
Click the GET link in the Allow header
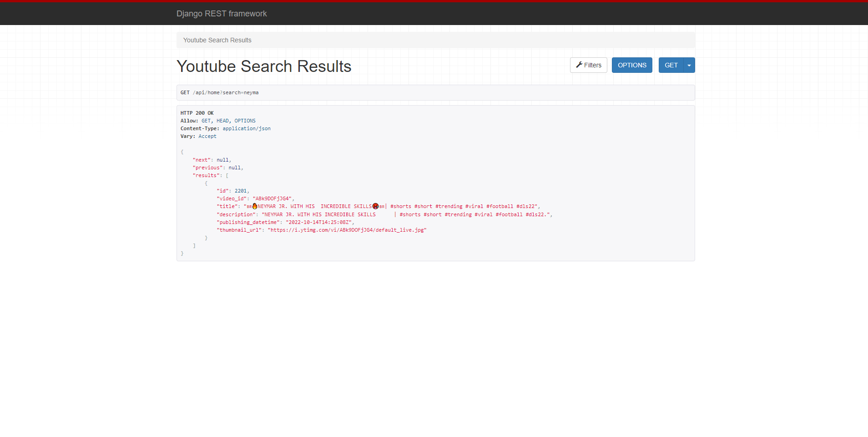tap(206, 121)
